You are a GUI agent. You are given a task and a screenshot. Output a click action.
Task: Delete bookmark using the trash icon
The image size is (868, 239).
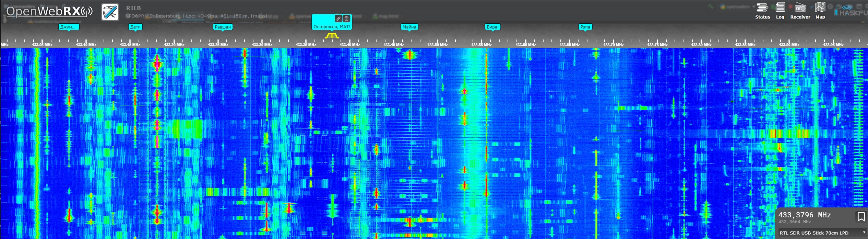click(346, 19)
